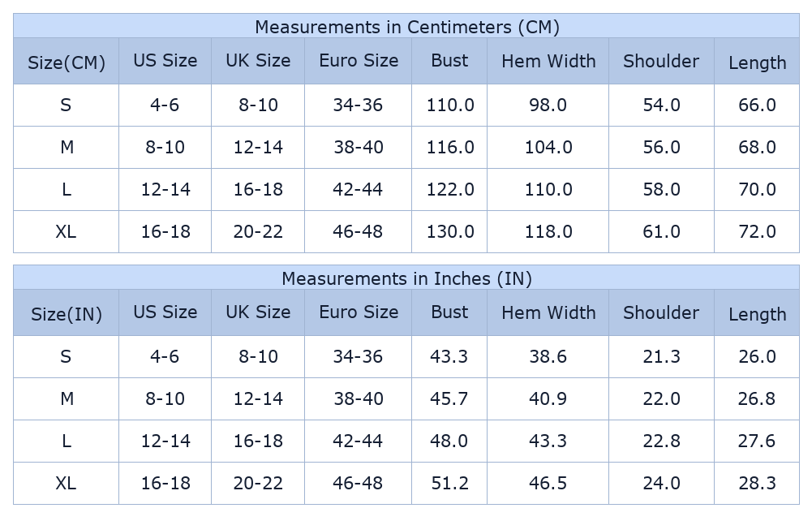This screenshot has width=812, height=521.
Task: Click the 122.0 bust value
Action: coord(449,189)
